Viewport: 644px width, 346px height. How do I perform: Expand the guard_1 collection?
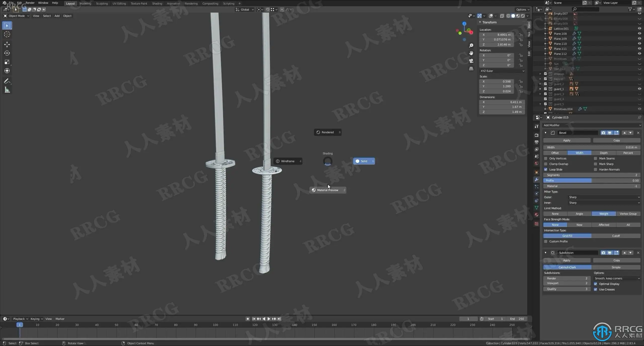(540, 89)
